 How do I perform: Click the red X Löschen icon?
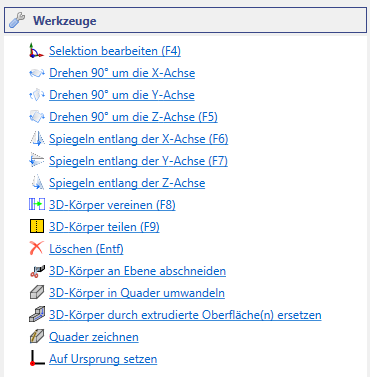tap(36, 248)
